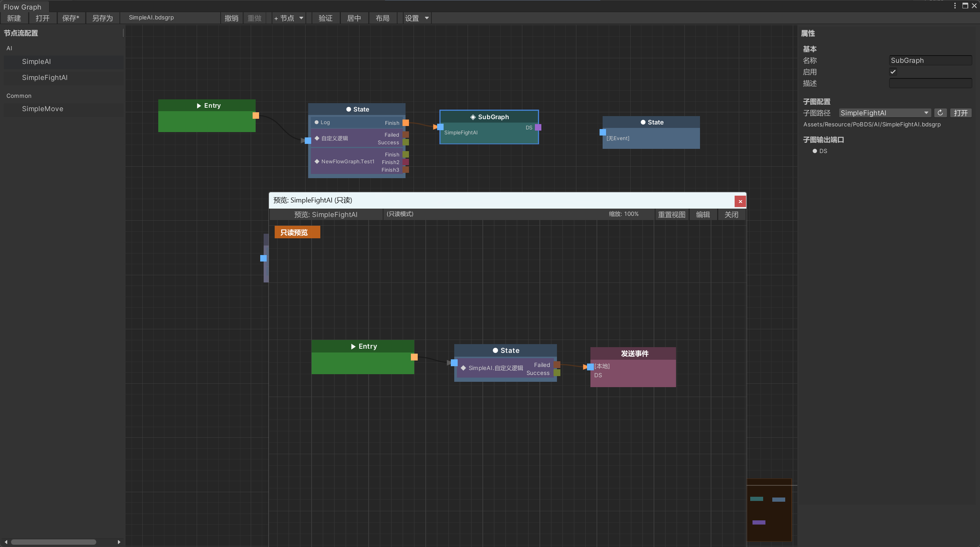
Task: Click the 验证 toolbar button
Action: pyautogui.click(x=325, y=18)
